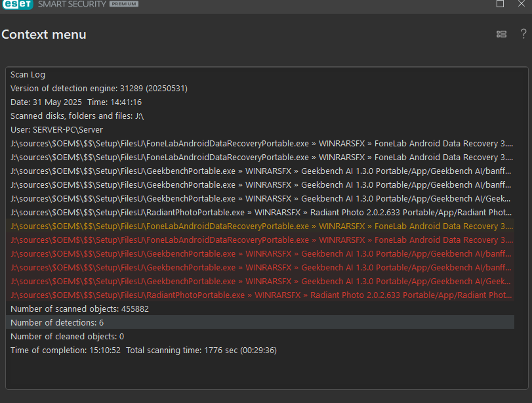This screenshot has width=532, height=403.
Task: Open help via the question mark icon
Action: pos(523,33)
